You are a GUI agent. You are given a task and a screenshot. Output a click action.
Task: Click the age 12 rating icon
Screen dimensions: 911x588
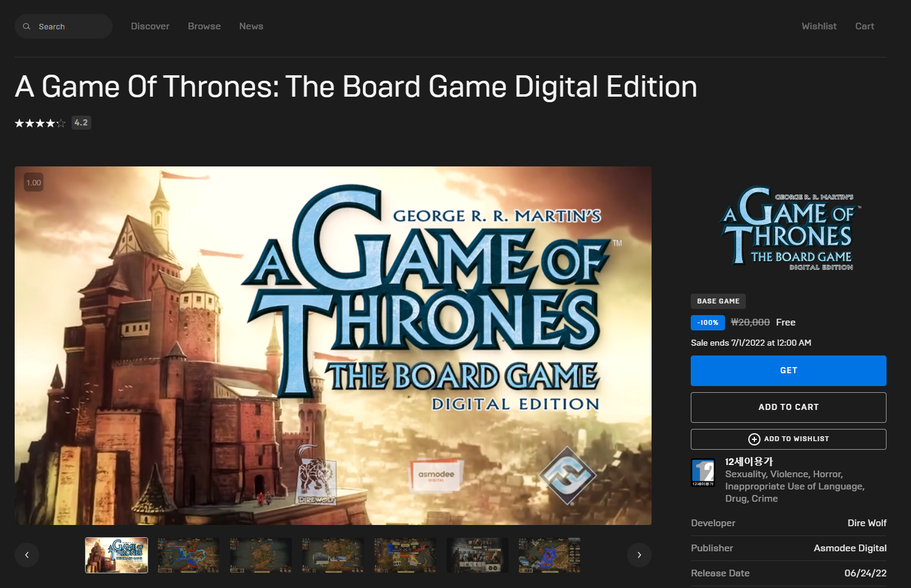703,473
